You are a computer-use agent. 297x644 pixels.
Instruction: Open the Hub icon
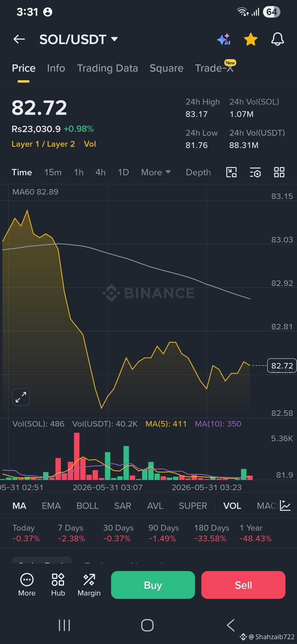point(58,585)
